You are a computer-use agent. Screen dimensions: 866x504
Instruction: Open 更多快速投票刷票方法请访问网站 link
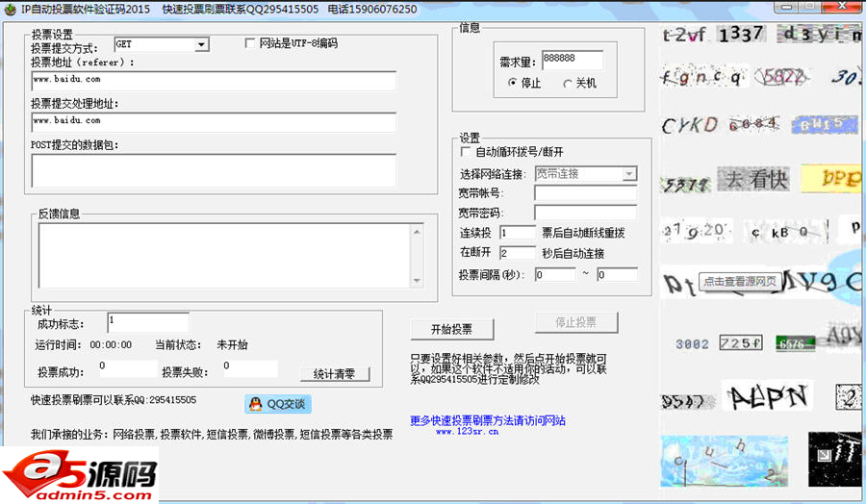(x=488, y=420)
